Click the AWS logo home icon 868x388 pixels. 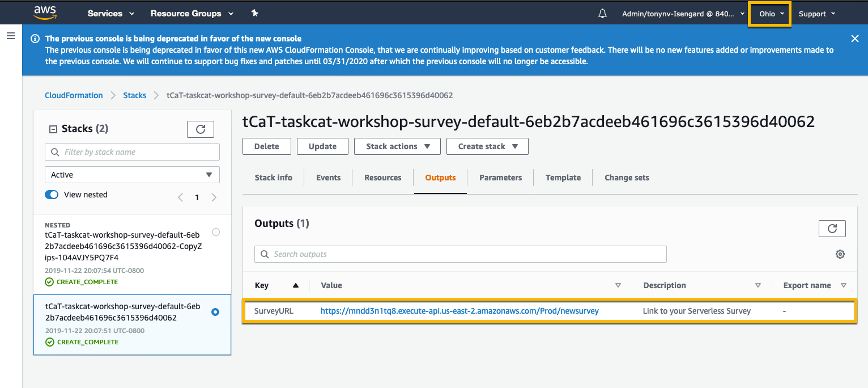[45, 12]
